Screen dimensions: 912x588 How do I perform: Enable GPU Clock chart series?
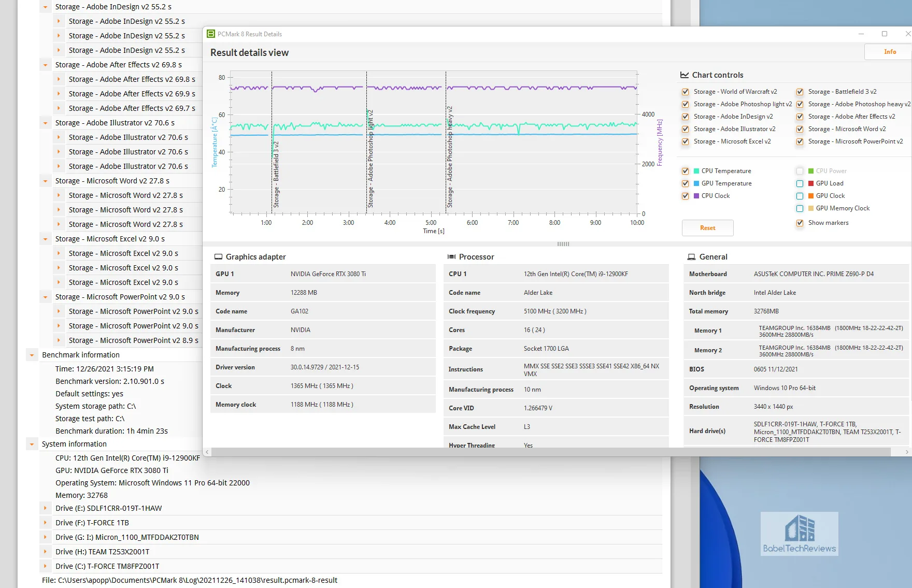800,196
